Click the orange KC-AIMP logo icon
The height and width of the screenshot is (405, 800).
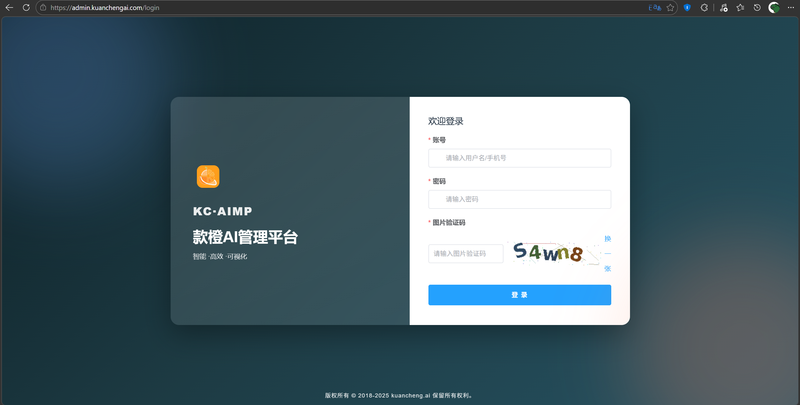tap(208, 176)
